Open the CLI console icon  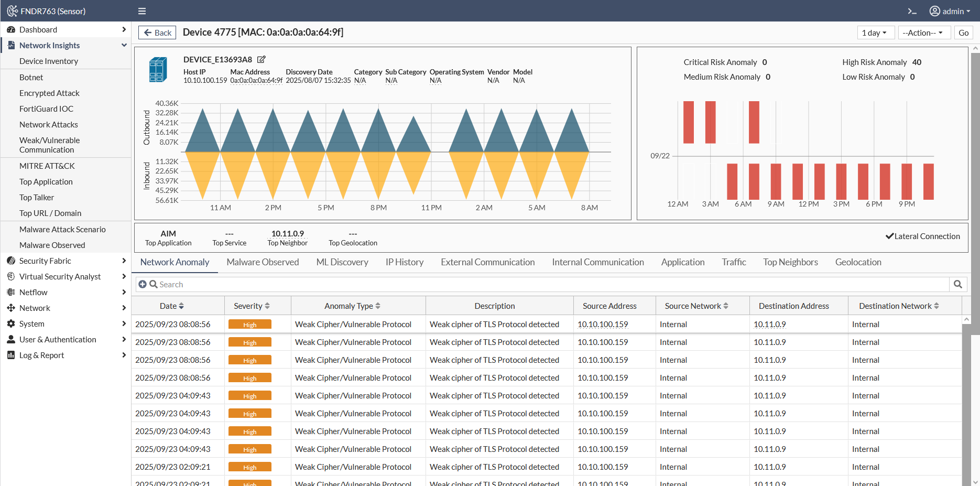click(x=912, y=11)
